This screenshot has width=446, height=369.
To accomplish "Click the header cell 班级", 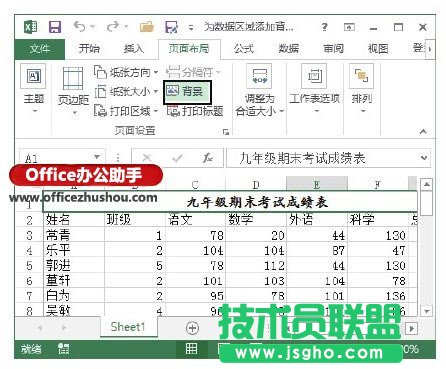I will pos(135,220).
